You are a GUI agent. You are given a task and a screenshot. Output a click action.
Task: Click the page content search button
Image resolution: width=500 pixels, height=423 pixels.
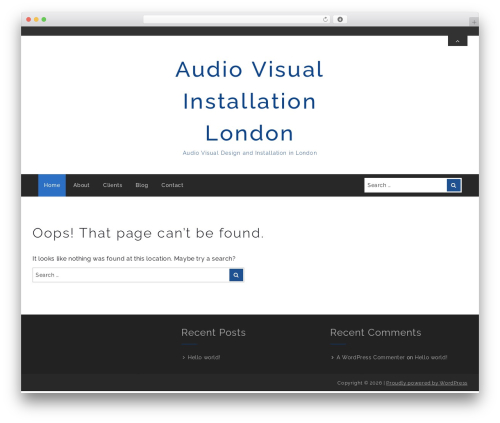click(x=236, y=275)
